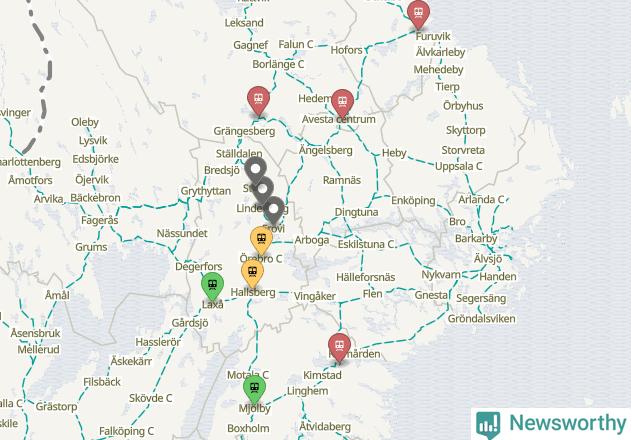Click the Skövde C station label
This screenshot has height=440, width=631.
click(151, 398)
